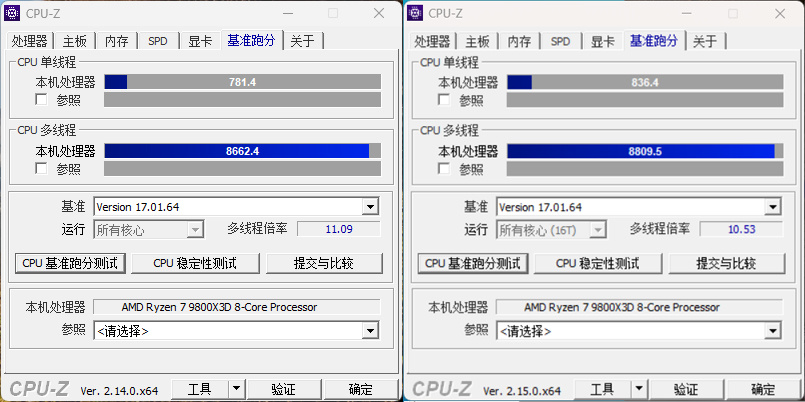Viewport: 805px width, 402px height.
Task: Click single-thread score bar 781.4 in left window
Action: pyautogui.click(x=242, y=82)
